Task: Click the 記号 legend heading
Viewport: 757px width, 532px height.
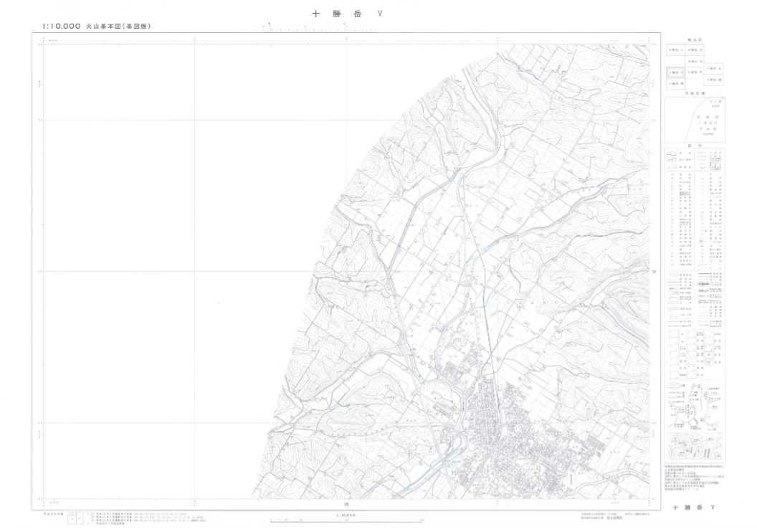Action: (695, 144)
